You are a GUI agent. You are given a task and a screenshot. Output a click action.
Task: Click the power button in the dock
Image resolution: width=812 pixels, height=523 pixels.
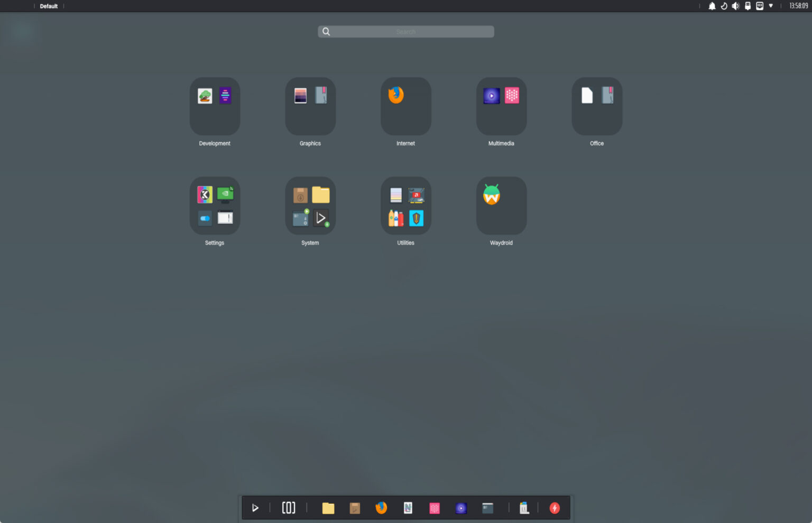click(x=555, y=508)
